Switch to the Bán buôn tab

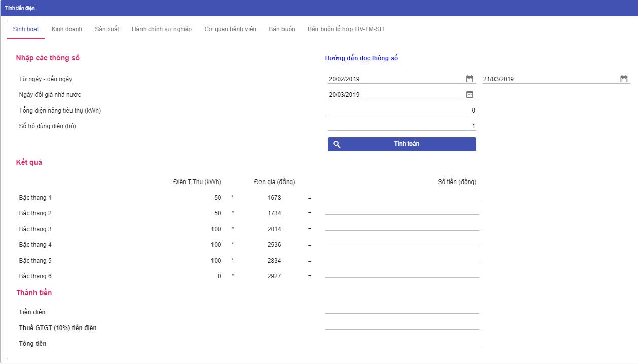click(282, 29)
